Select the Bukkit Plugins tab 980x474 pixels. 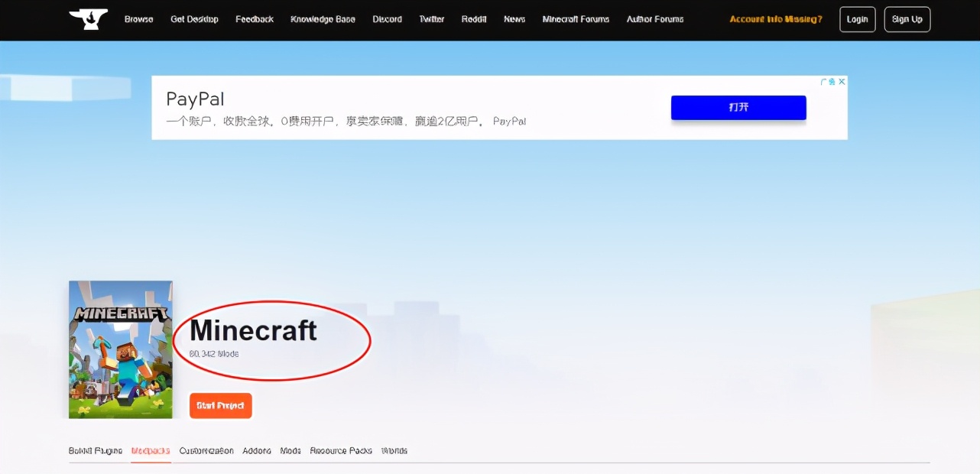coord(96,451)
